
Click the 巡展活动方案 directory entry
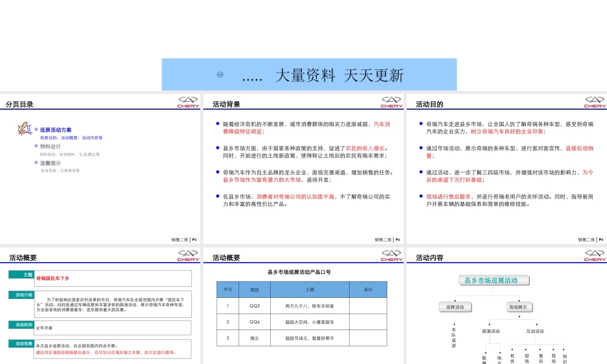[56, 130]
